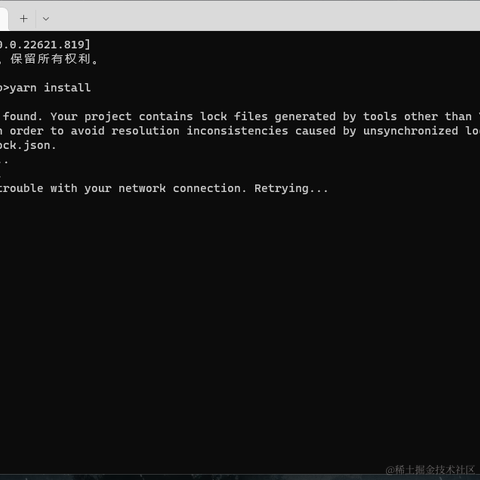Click the word 'inconsistencies' in output

(x=237, y=131)
